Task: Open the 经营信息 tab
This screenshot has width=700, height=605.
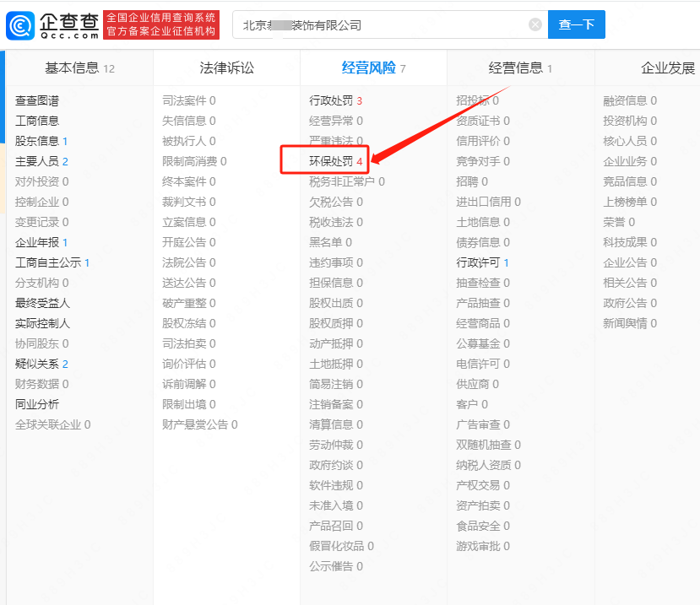Action: (520, 68)
